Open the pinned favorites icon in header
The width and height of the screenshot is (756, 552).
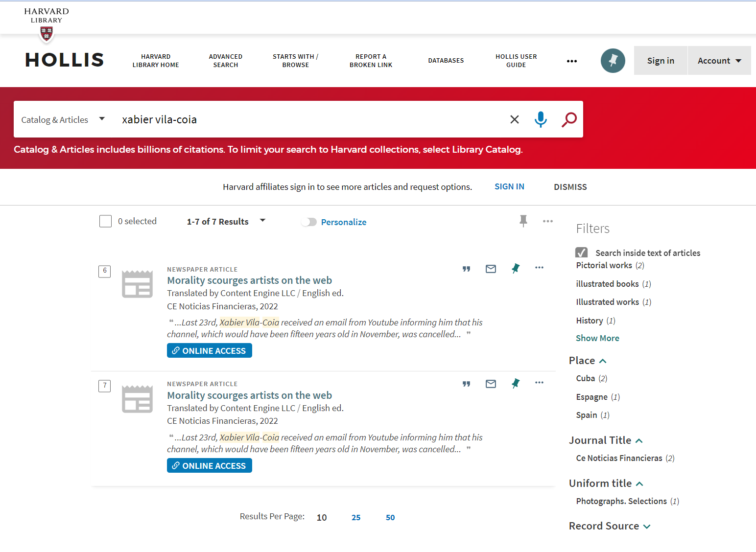pos(613,61)
